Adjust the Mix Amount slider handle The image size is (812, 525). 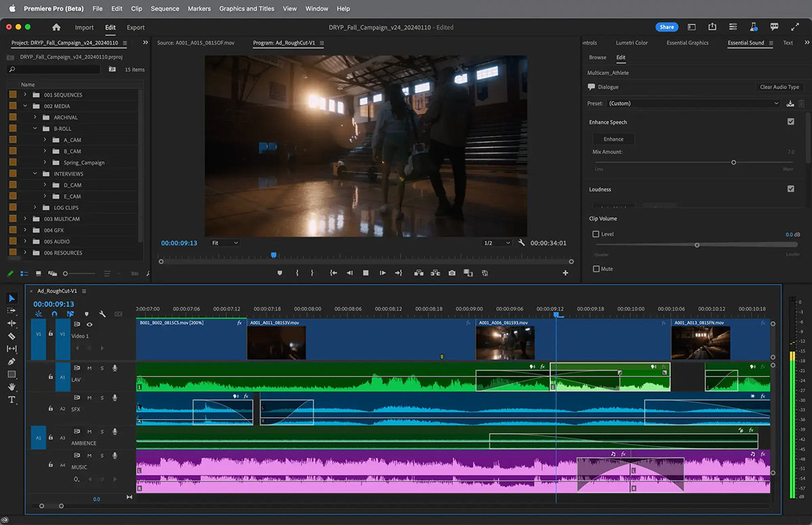tap(734, 162)
